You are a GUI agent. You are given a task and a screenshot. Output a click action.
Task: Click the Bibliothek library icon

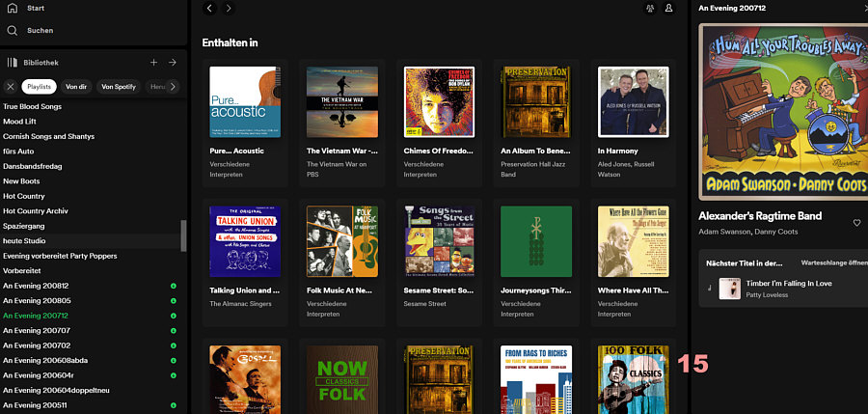coord(13,63)
